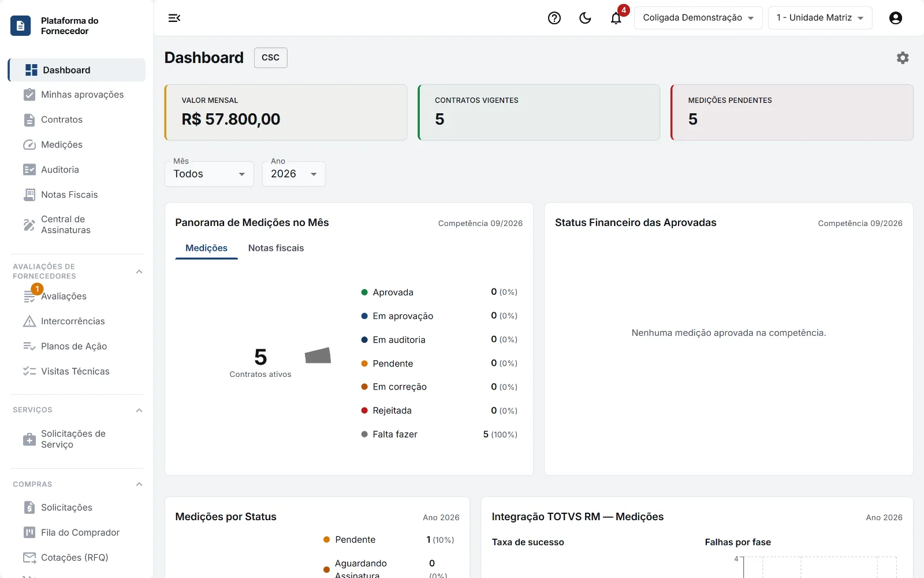Click the Plataforma do Fornecedor logo icon

[21, 25]
